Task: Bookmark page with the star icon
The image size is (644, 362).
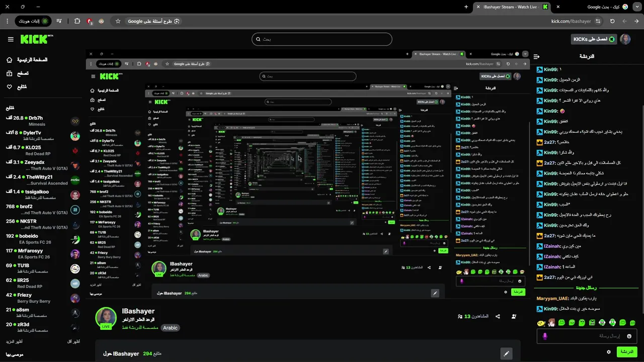Action: point(118,21)
